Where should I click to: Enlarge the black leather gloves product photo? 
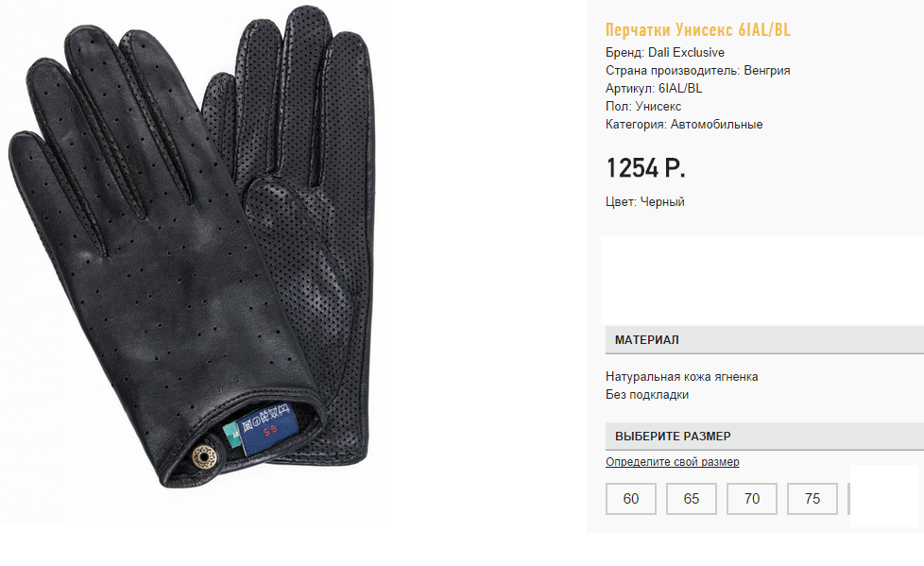192,248
